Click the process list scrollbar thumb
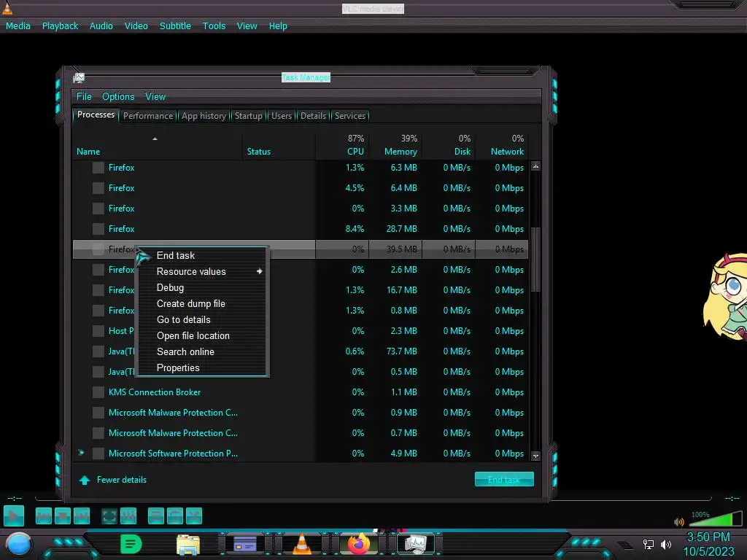Image resolution: width=747 pixels, height=560 pixels. (x=535, y=260)
